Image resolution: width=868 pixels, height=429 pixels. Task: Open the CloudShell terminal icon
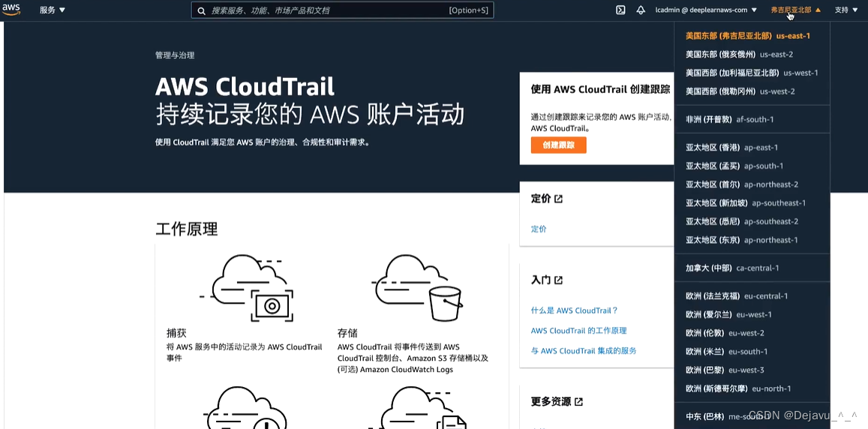click(x=621, y=10)
